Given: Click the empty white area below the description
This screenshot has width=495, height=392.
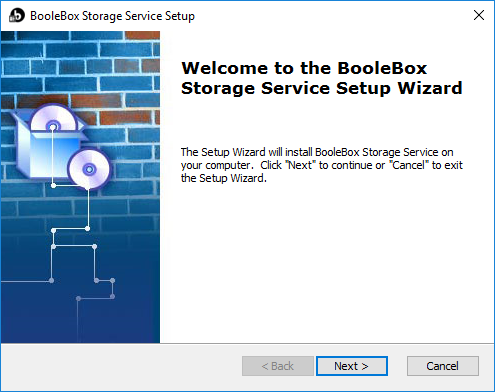Looking at the screenshot, I should [327, 263].
